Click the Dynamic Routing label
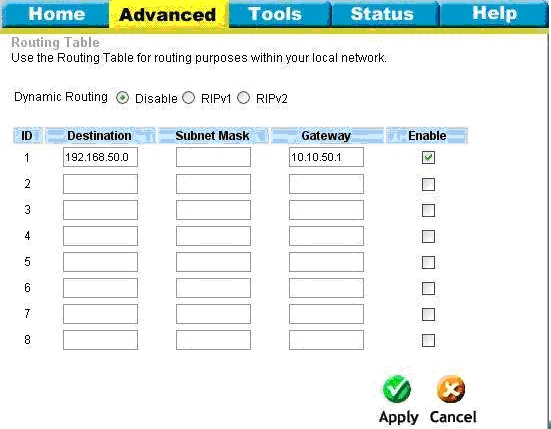 coord(61,97)
